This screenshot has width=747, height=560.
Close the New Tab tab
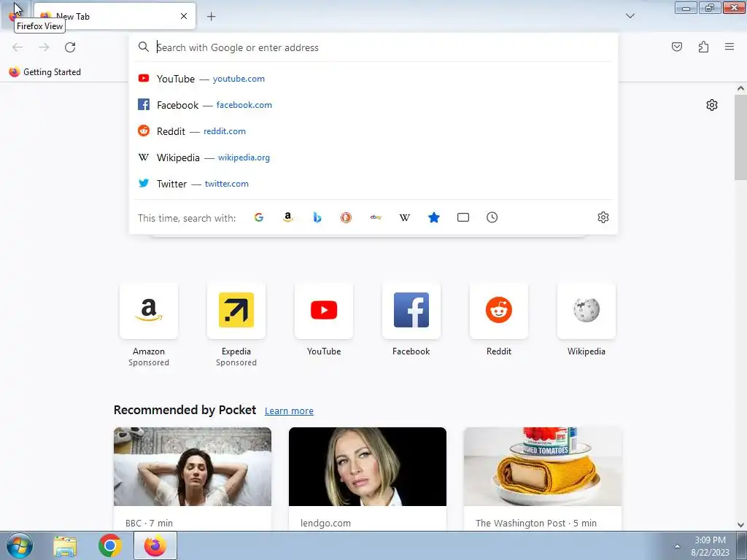pos(184,16)
